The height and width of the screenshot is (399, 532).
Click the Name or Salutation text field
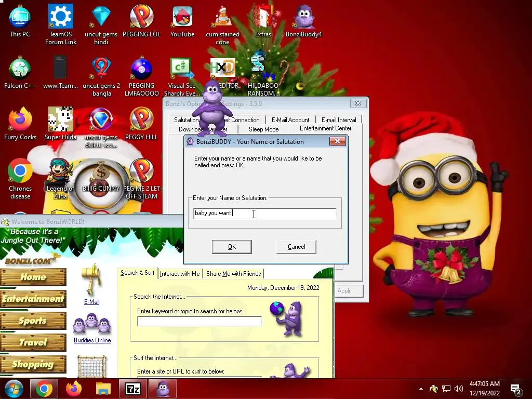pyautogui.click(x=265, y=214)
